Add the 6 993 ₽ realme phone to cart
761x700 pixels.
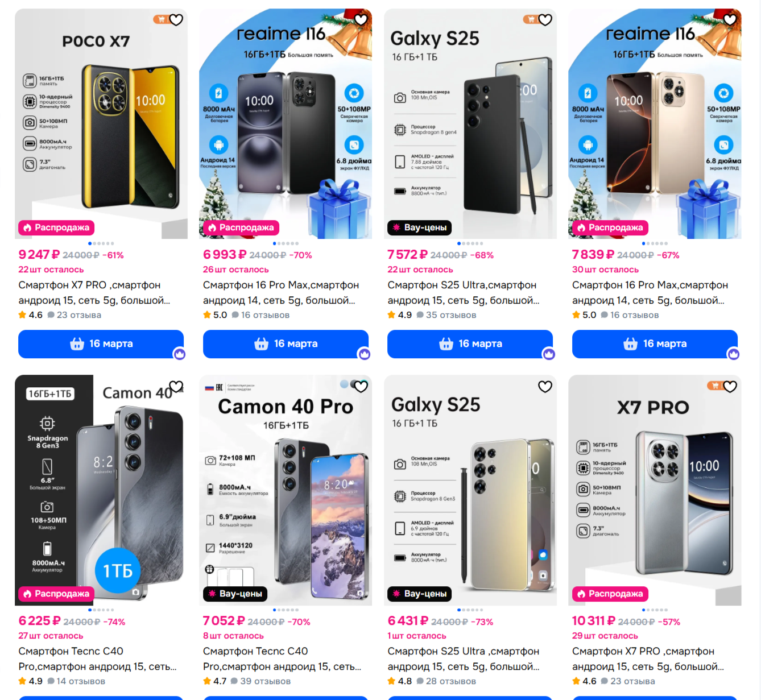point(286,344)
